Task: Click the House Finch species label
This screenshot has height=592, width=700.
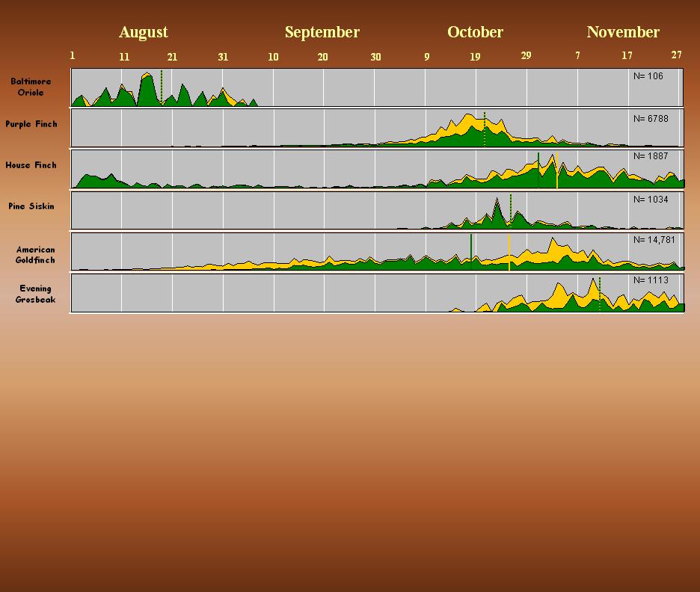Action: 31,165
